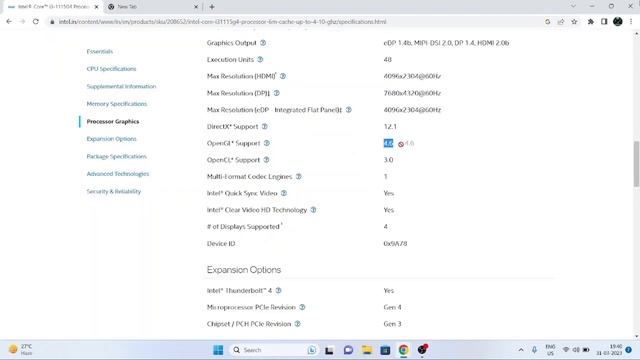The height and width of the screenshot is (360, 640).
Task: Open the Chrome profile avatar
Action: [x=618, y=22]
